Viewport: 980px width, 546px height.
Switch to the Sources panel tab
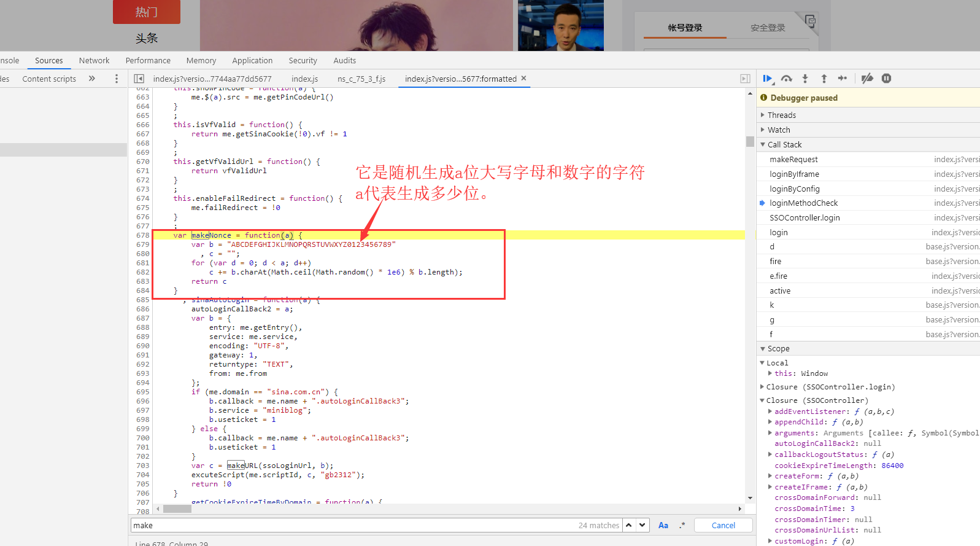48,60
